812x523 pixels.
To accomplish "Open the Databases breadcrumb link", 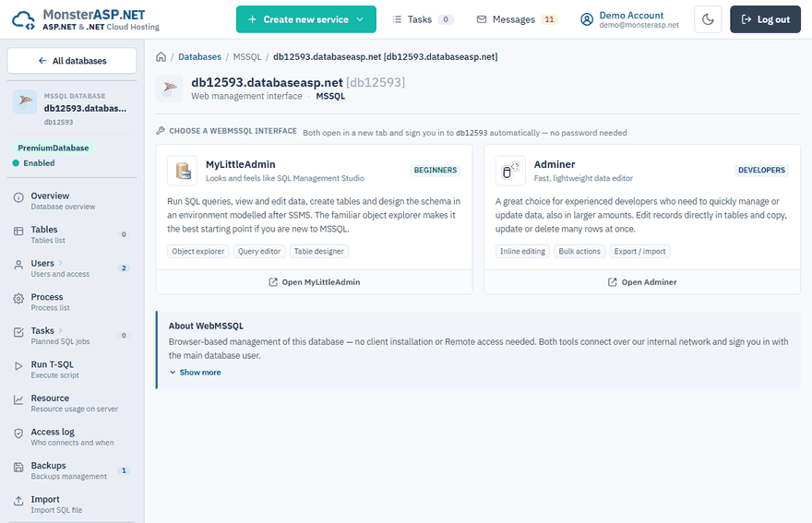I will (x=199, y=57).
